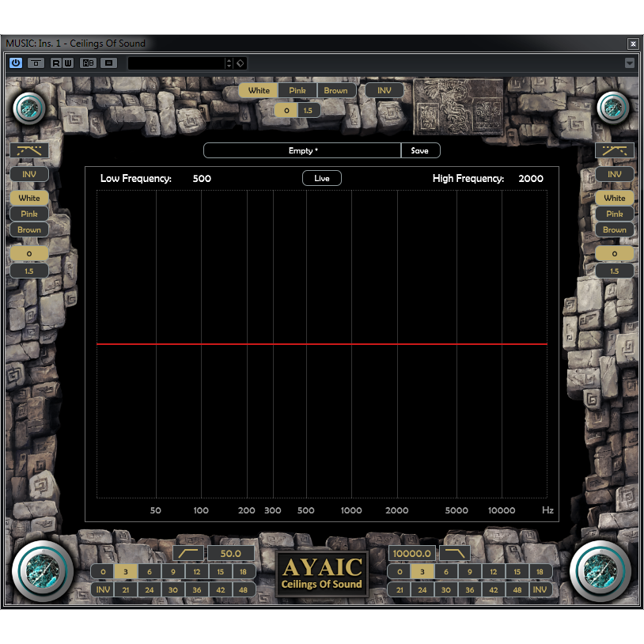Enable Read automation with the R icon
The height and width of the screenshot is (644, 644).
click(x=55, y=63)
